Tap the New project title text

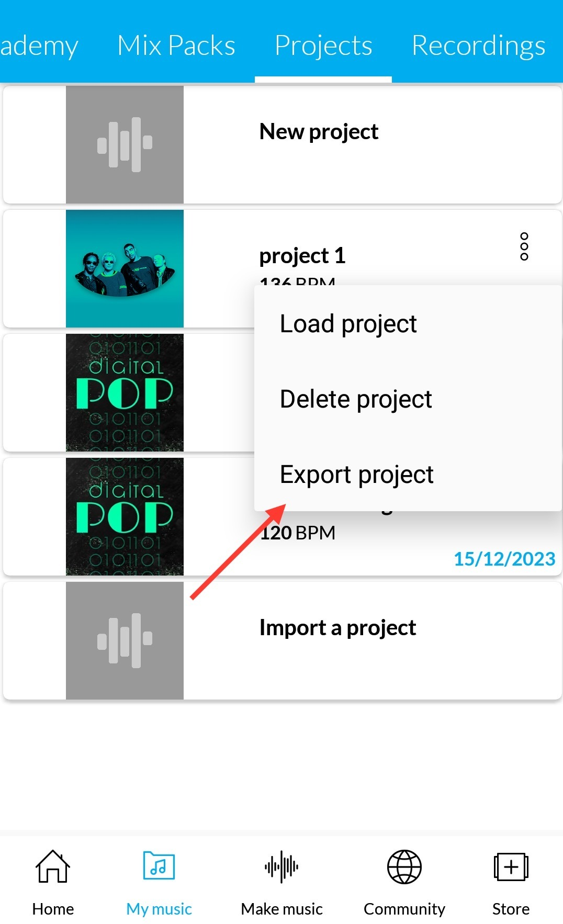(x=319, y=132)
